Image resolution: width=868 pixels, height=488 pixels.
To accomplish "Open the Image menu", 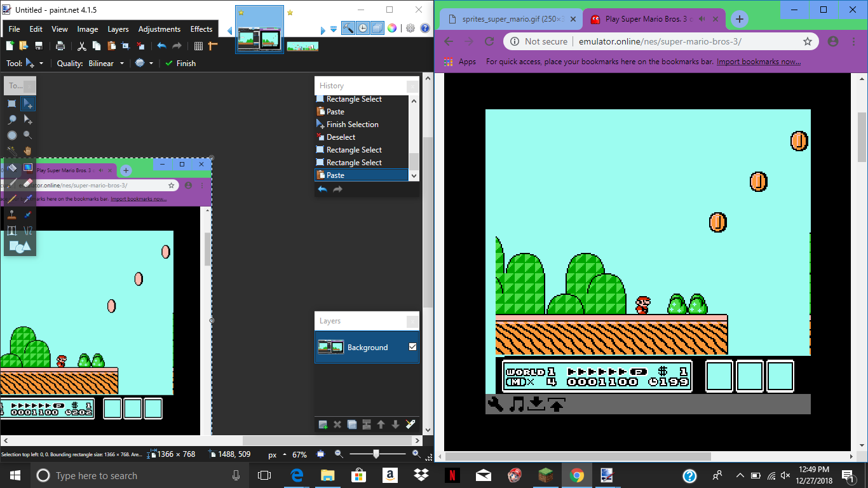I will [x=88, y=29].
